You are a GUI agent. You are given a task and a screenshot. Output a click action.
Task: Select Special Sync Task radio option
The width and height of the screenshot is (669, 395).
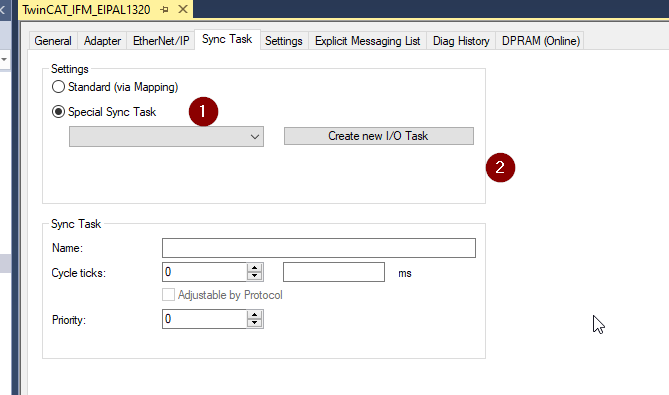pyautogui.click(x=58, y=112)
